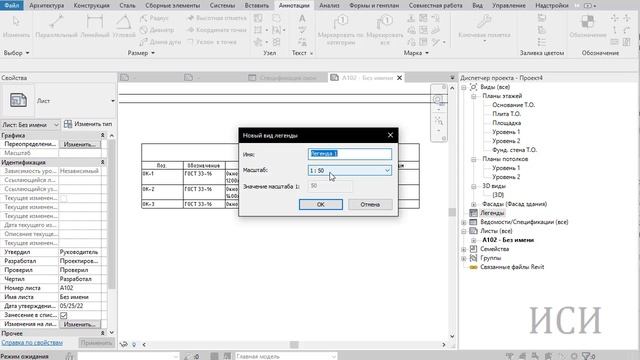
Task: Click Изменить for Изменения на листе
Action: (x=80, y=324)
